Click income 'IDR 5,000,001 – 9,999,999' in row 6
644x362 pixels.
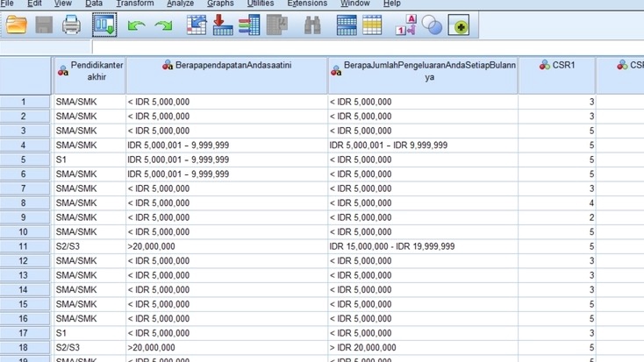[x=226, y=174]
